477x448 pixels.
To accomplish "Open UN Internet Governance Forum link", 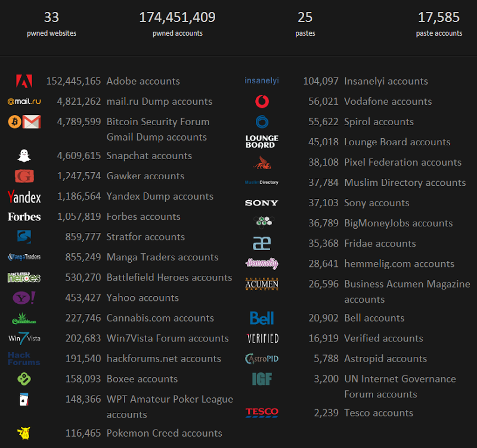I will pos(400,387).
